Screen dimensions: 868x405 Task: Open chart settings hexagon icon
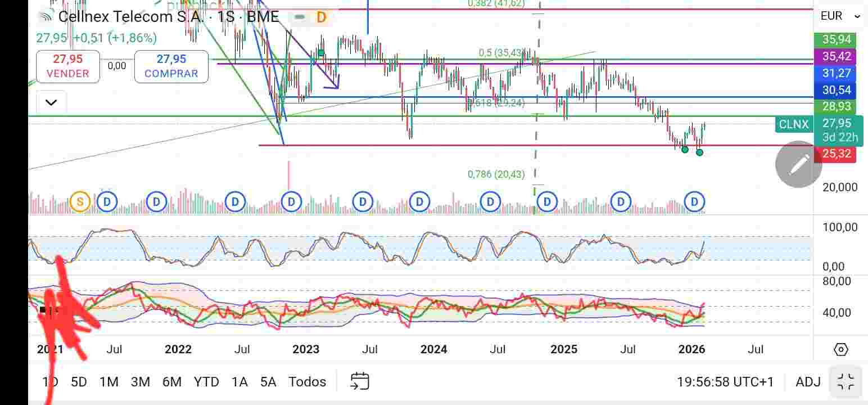coord(840,349)
